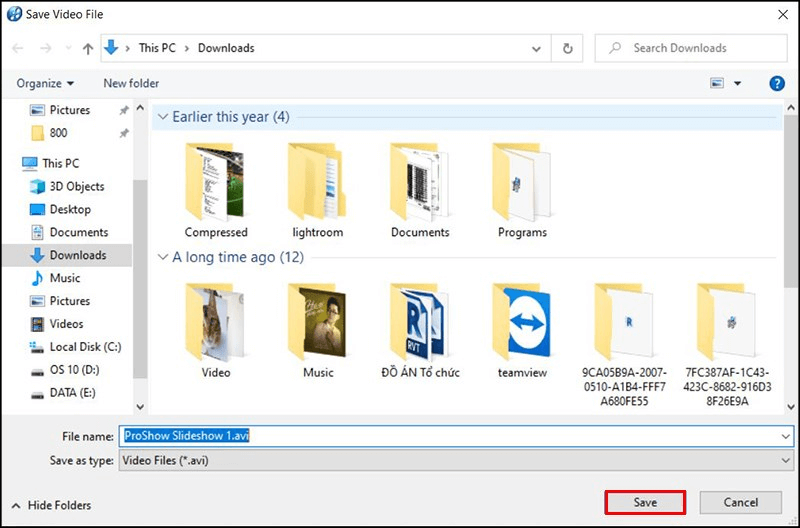
Task: Click the Hide Folders toggle
Action: 51,505
